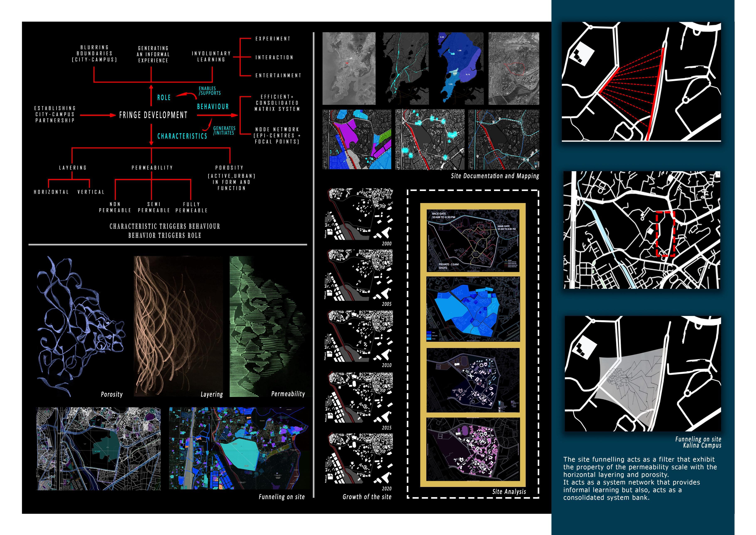
Task: Click the BACK GATE timing label
Action: (443, 215)
